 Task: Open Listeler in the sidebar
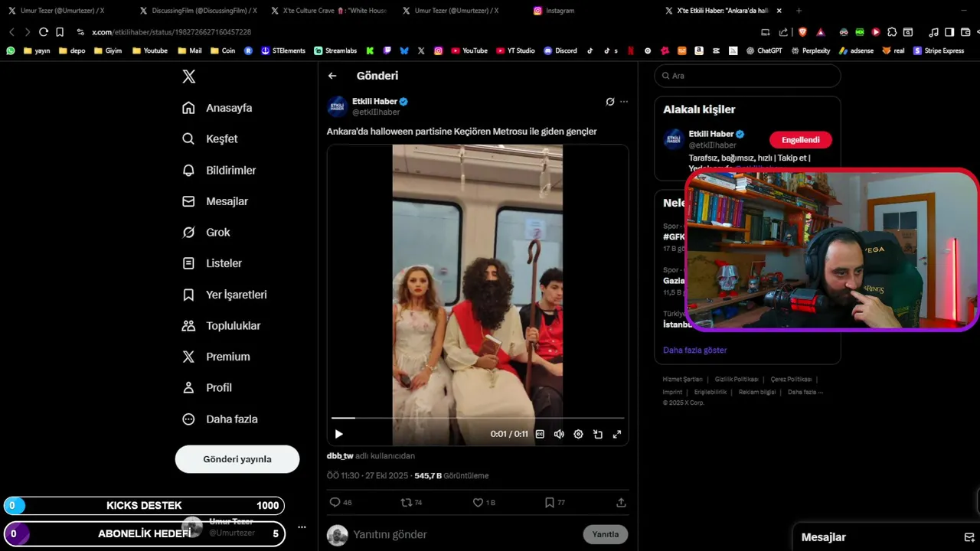pyautogui.click(x=212, y=263)
